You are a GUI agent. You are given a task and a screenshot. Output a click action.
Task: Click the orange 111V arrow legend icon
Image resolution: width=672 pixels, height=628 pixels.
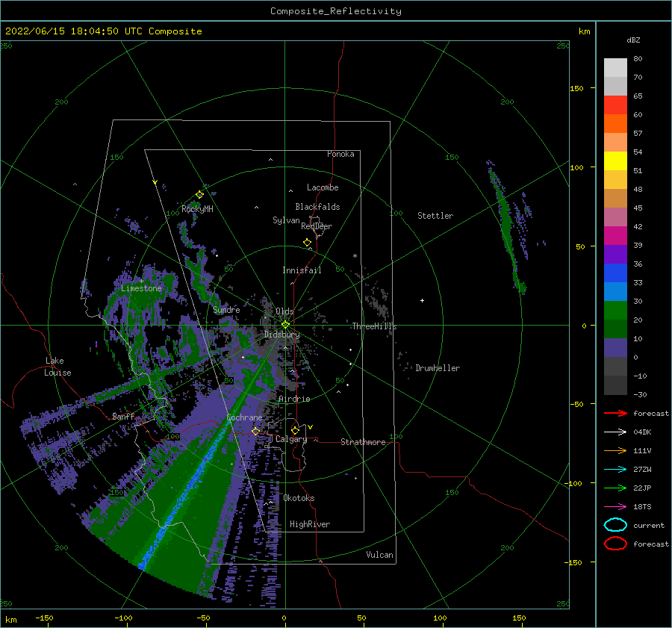[x=615, y=450]
